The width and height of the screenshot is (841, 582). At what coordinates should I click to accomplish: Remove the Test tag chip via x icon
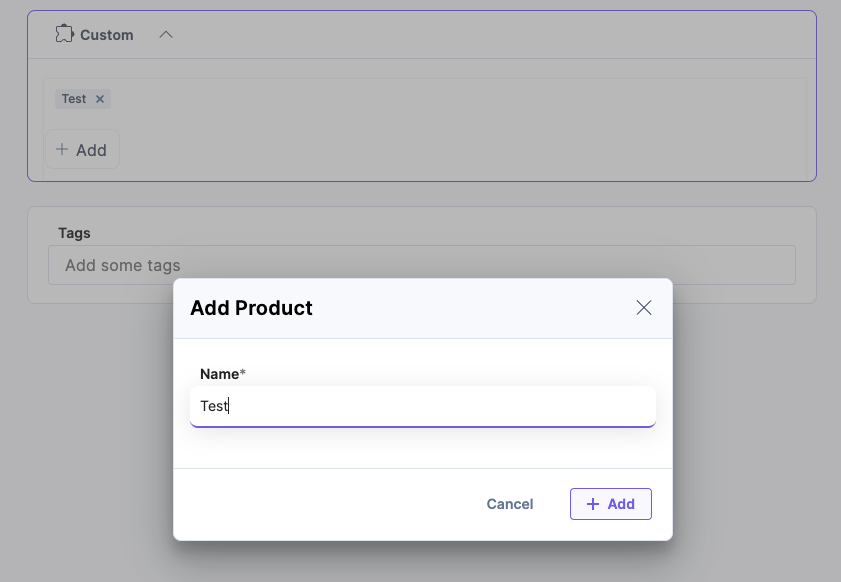point(100,99)
